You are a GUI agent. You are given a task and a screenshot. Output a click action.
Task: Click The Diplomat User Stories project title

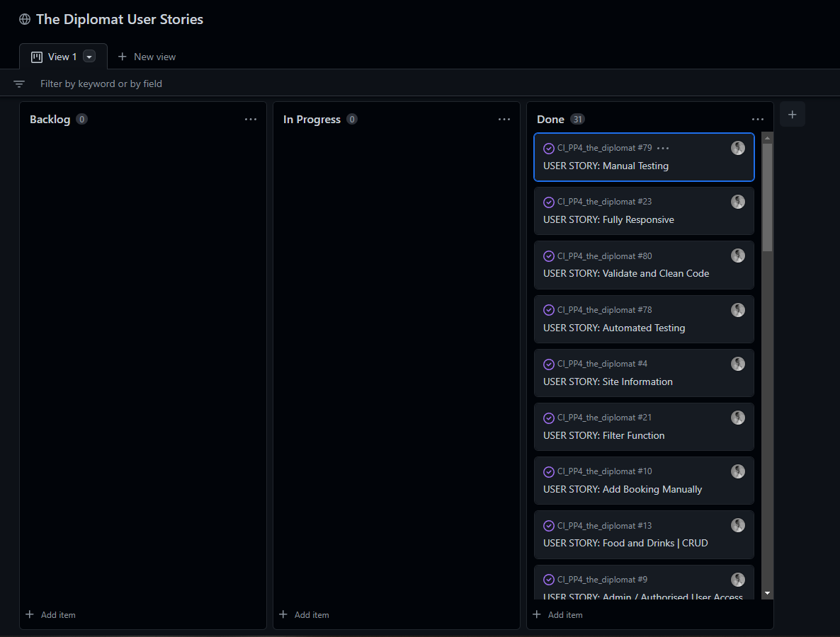[x=120, y=19]
